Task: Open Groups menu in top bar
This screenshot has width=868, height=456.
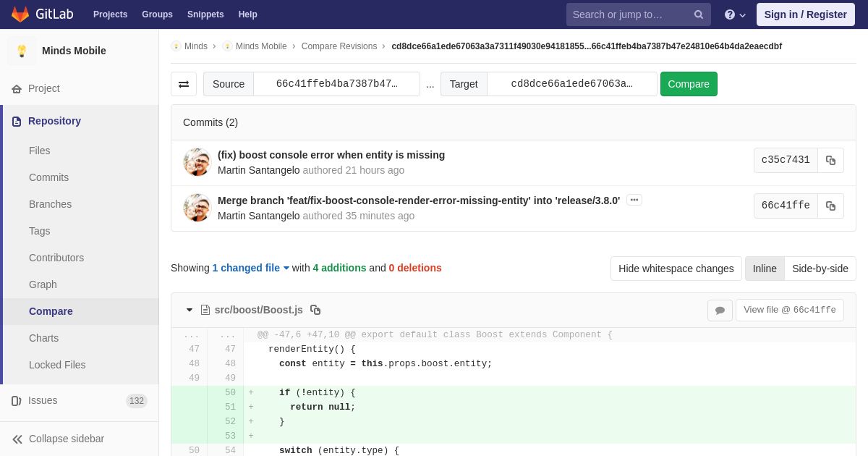Action: pos(157,14)
